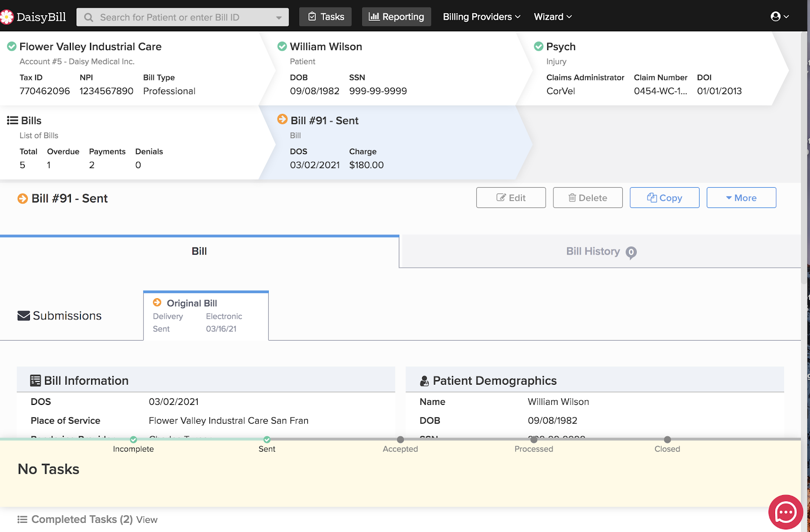Click the Bill Information table icon
This screenshot has width=810, height=532.
pyautogui.click(x=35, y=381)
